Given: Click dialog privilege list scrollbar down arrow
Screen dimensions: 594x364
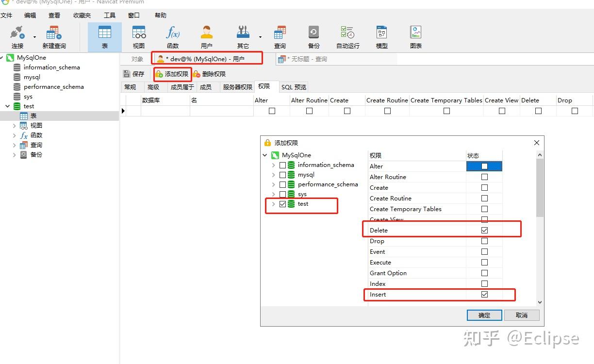Looking at the screenshot, I should (540, 302).
